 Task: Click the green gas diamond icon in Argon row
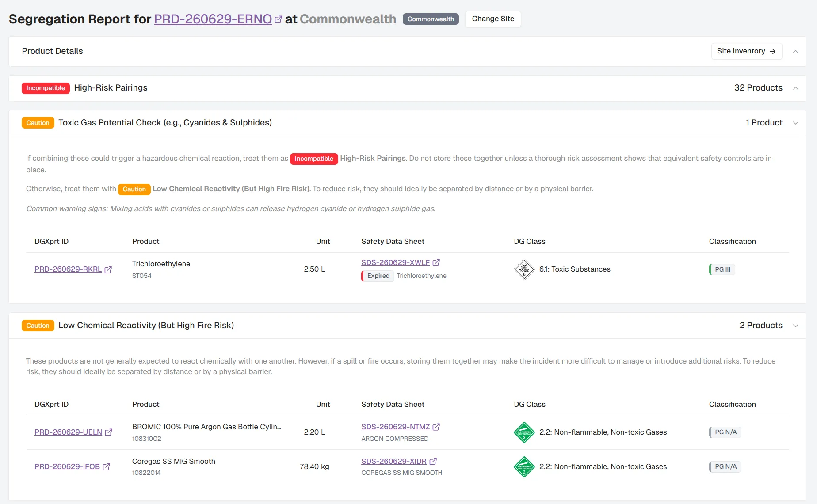tap(524, 432)
